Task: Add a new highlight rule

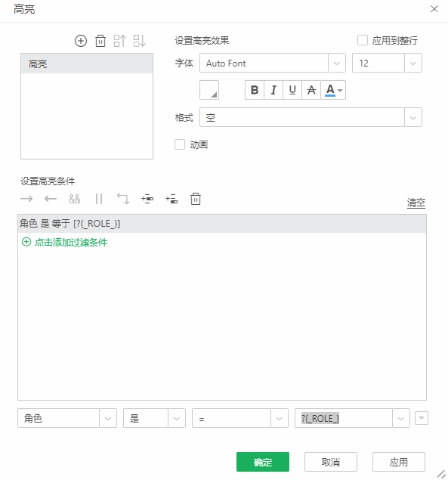Action: click(x=81, y=41)
